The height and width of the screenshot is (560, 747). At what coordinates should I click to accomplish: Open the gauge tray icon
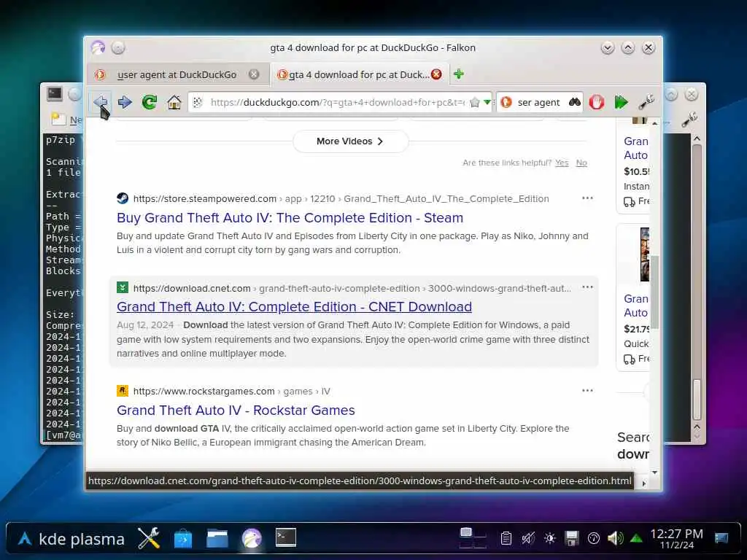click(x=594, y=539)
